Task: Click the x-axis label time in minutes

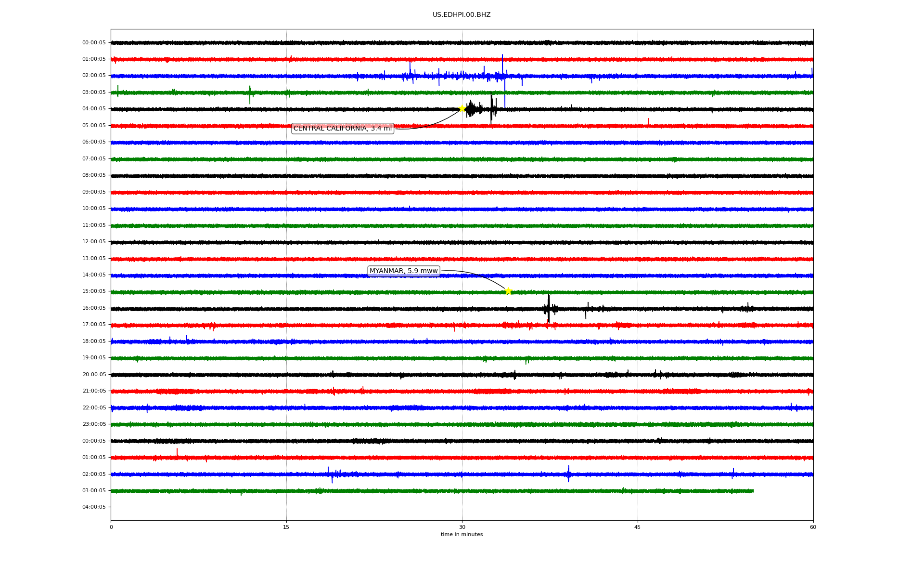Action: coord(461,535)
